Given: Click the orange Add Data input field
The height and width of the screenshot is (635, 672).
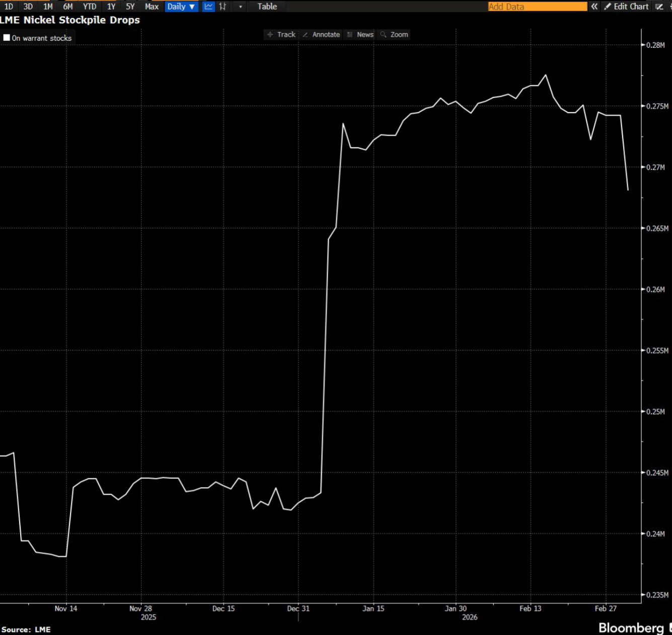Looking at the screenshot, I should click(538, 7).
